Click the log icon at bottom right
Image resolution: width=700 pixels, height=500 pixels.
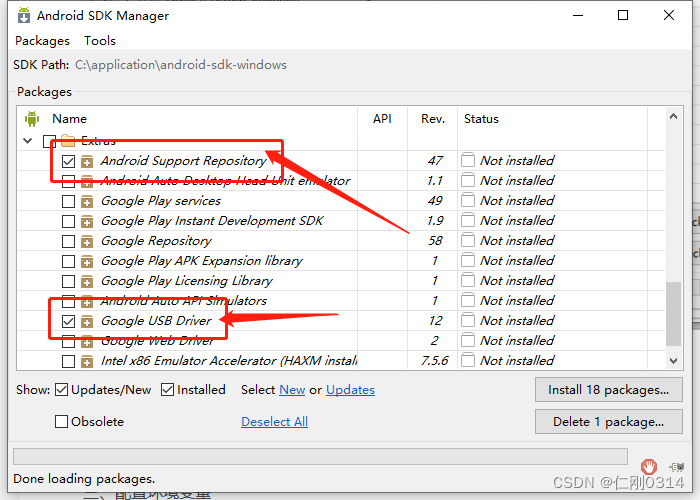tap(677, 467)
